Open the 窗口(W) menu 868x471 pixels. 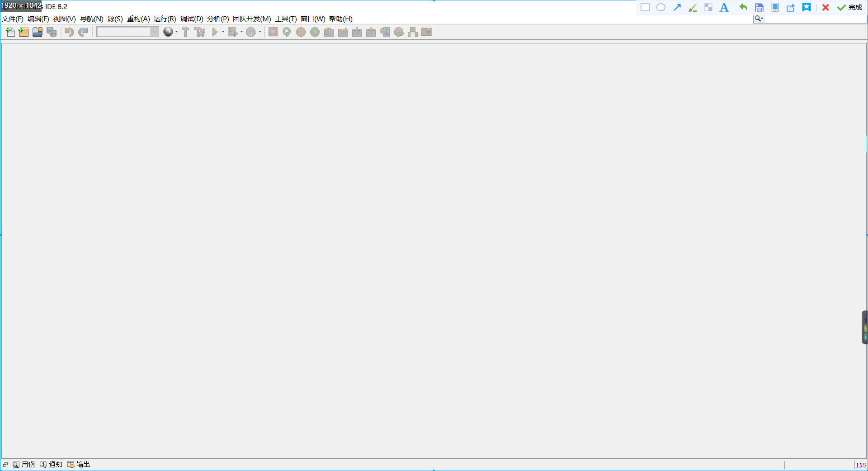click(313, 19)
